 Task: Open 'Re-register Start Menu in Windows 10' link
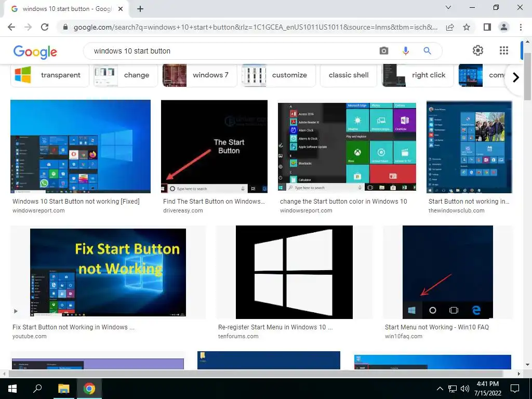[275, 327]
